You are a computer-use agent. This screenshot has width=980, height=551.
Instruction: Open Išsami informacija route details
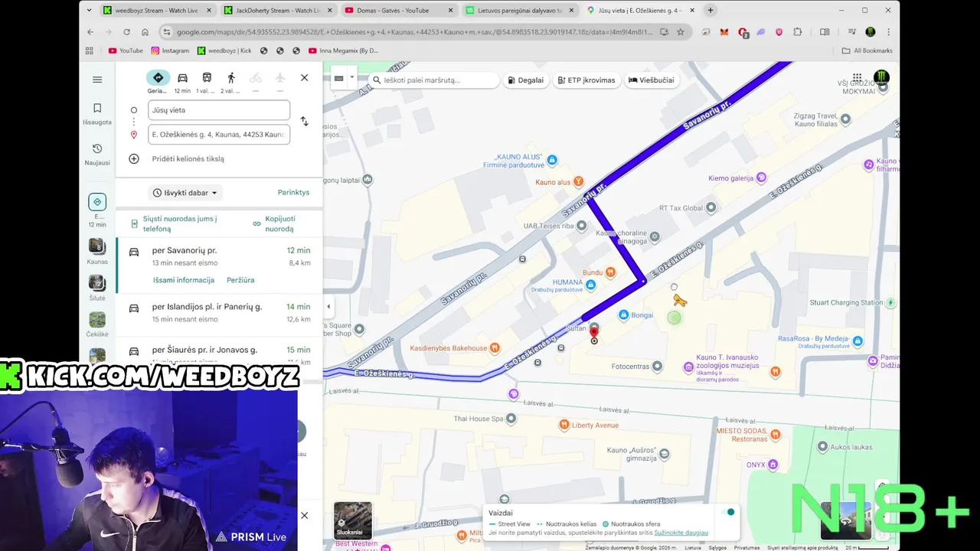tap(184, 280)
